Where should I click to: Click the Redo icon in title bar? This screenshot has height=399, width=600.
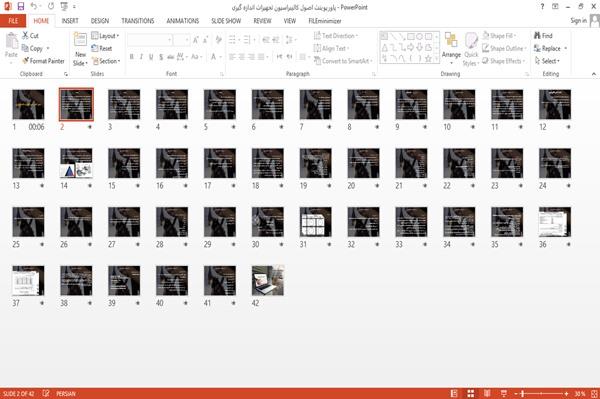pos(51,6)
